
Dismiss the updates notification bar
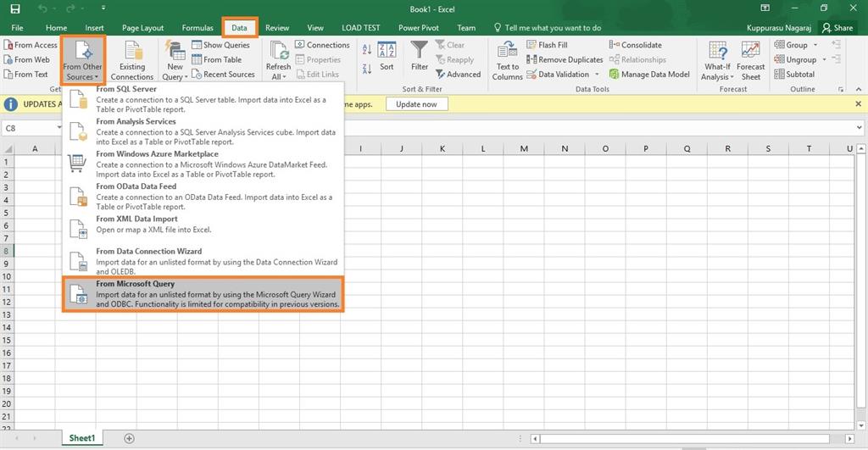tap(858, 103)
